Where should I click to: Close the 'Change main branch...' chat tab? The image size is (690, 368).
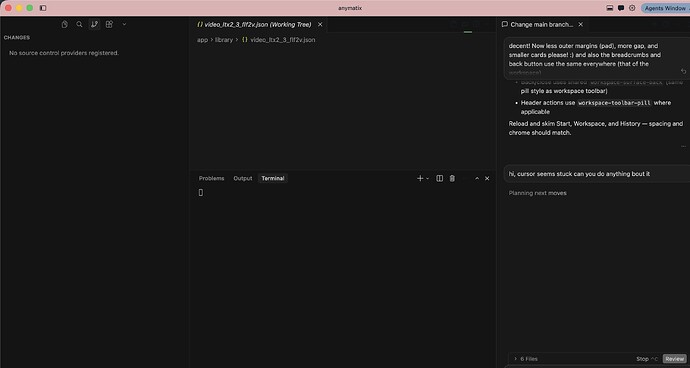(580, 25)
